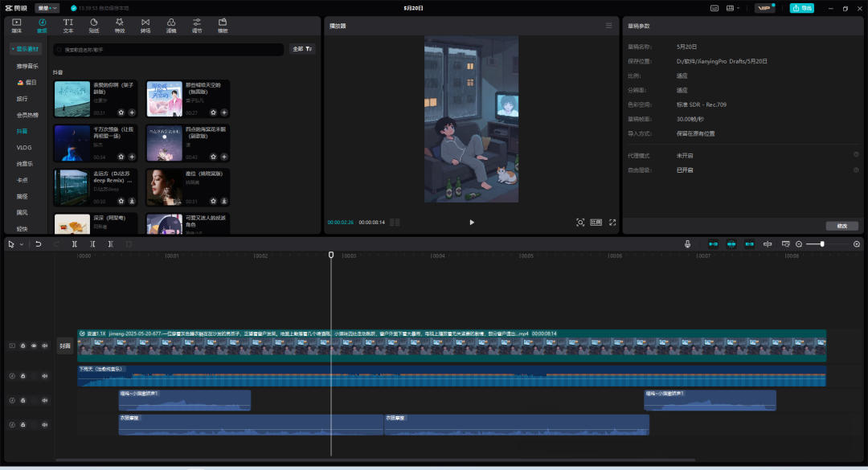Click the 导出 export button
Screen dimensions: 868x470
coord(801,8)
